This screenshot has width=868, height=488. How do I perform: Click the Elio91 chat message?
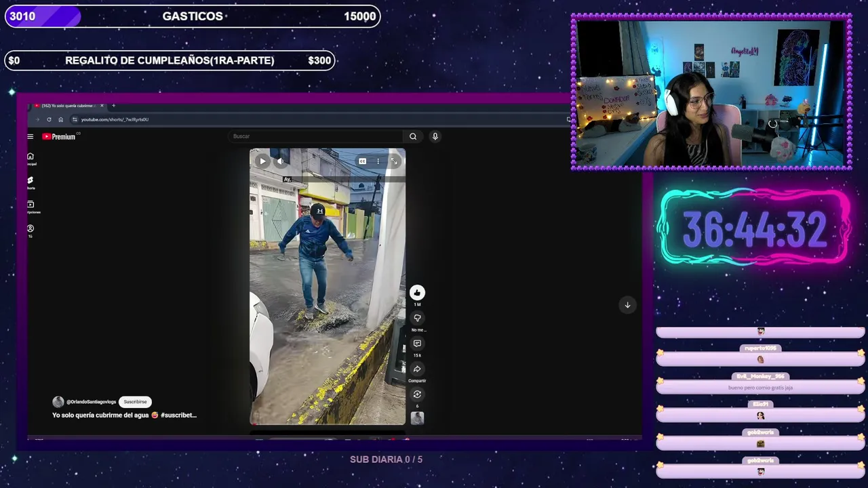click(x=760, y=411)
